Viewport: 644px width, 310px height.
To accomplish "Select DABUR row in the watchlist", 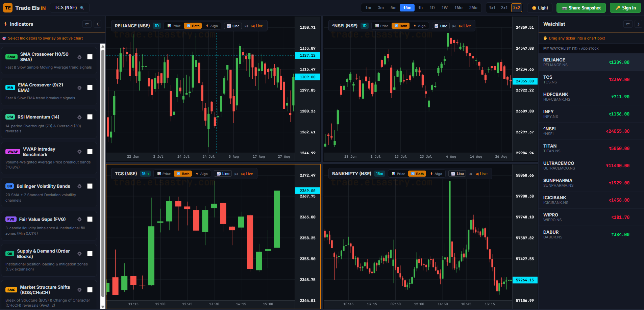I will click(x=591, y=234).
